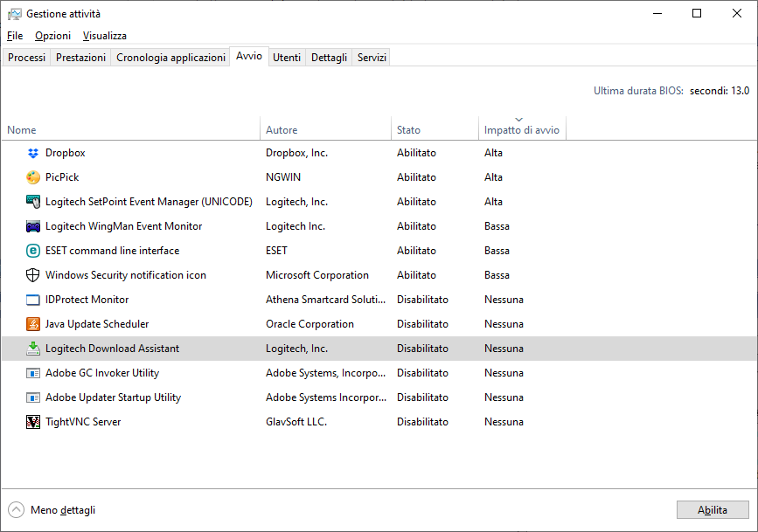
Task: Select the Dropbox row name
Action: (66, 153)
